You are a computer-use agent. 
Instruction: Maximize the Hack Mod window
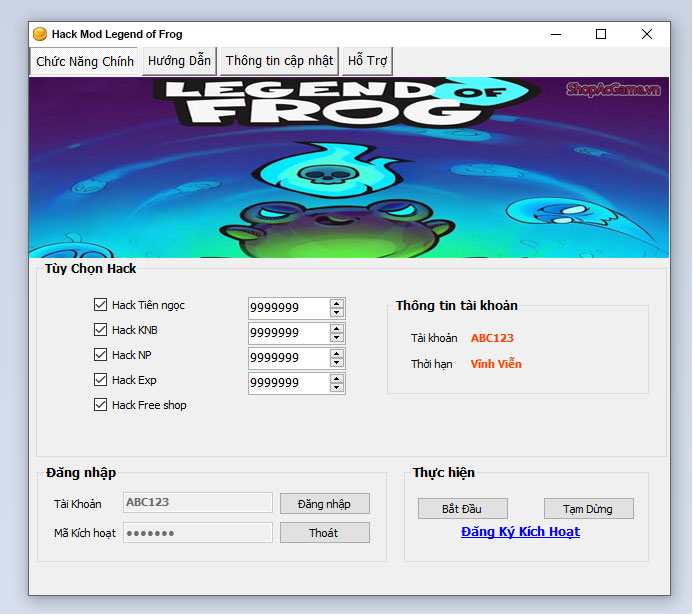(x=601, y=34)
